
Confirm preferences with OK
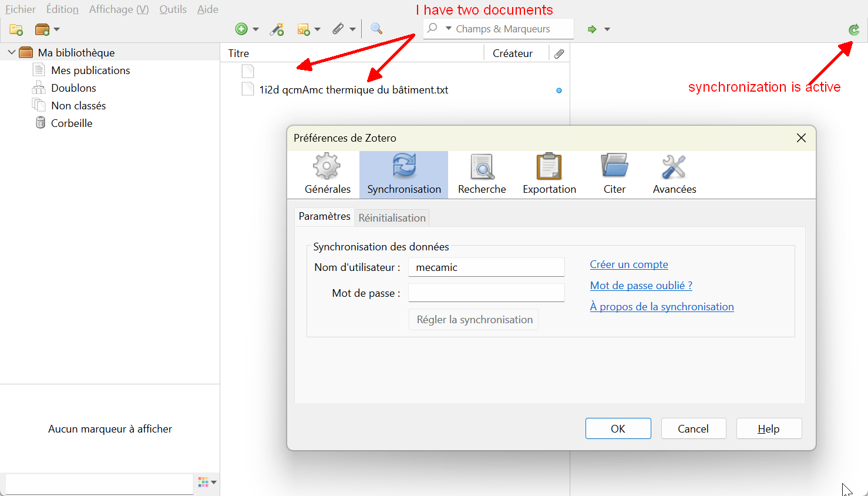(x=618, y=428)
